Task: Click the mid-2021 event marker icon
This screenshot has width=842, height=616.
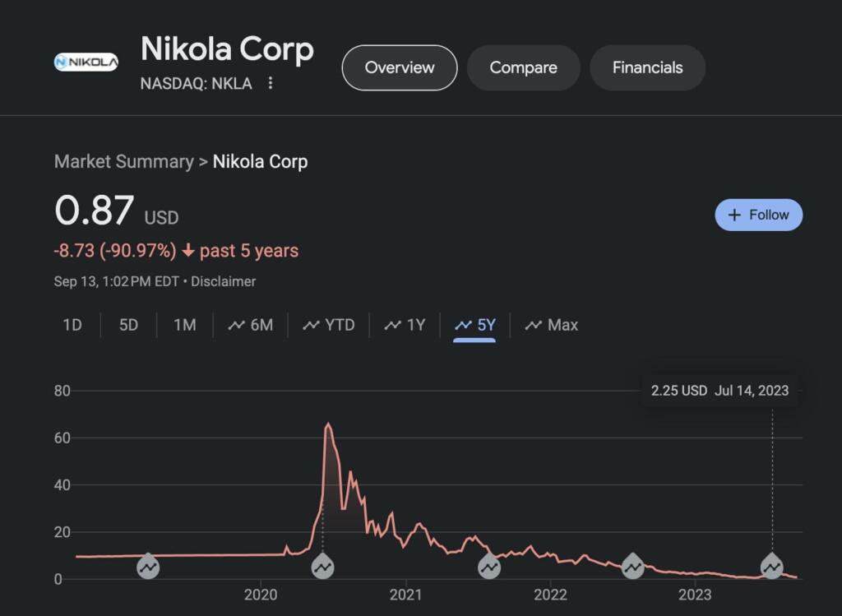Action: tap(489, 566)
